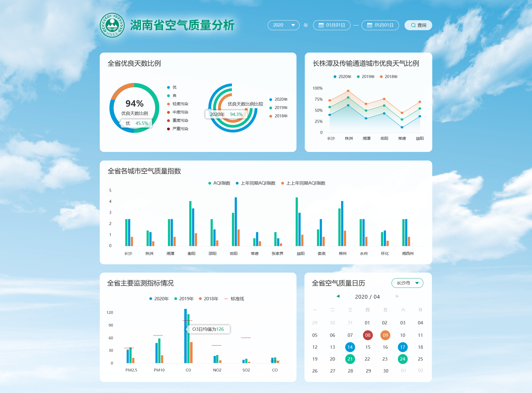The image size is (532, 393).
Task: Click the orange segment of the 94% donut chart
Action: click(120, 90)
